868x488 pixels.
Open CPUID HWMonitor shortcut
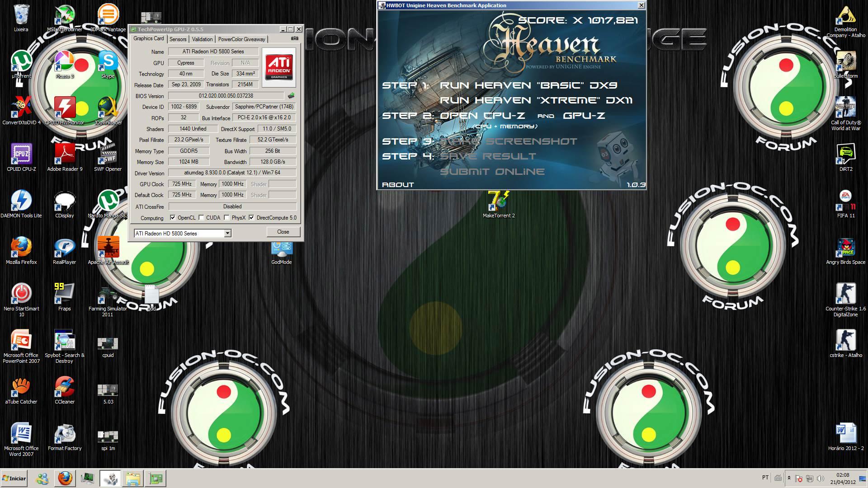(x=65, y=111)
